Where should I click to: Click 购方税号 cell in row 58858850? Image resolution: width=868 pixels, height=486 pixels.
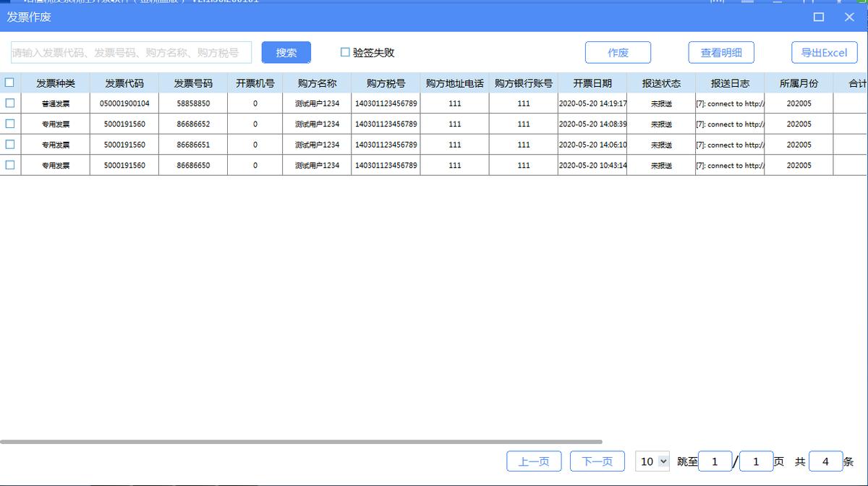click(386, 103)
